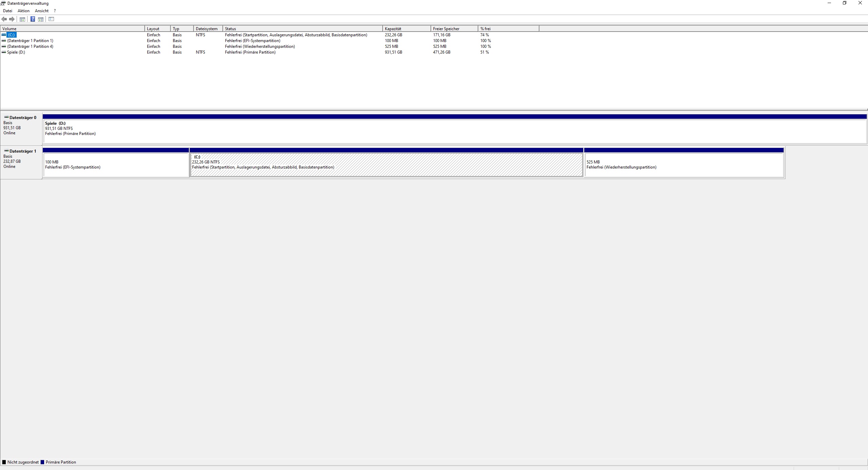Screen dimensions: 868x470
Task: Click the Primäre Partition blue legend swatch
Action: [42, 462]
